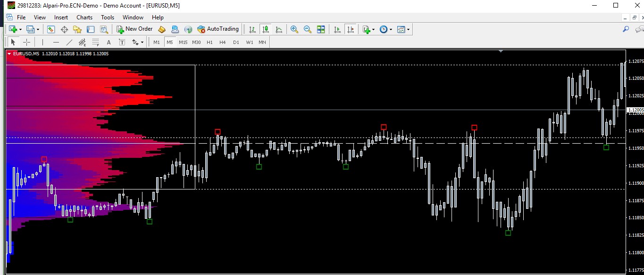The height and width of the screenshot is (275, 644).
Task: Click the search magnifier at top right
Action: coord(626,29)
